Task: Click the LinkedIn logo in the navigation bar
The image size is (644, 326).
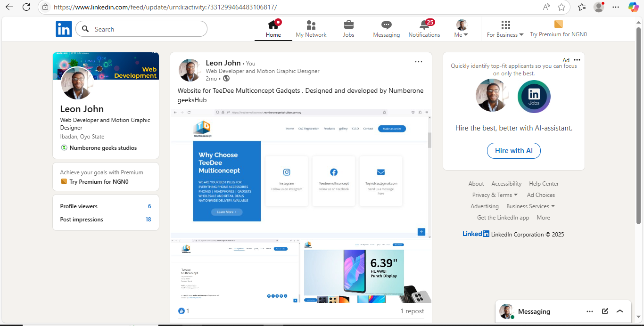Action: pyautogui.click(x=64, y=29)
